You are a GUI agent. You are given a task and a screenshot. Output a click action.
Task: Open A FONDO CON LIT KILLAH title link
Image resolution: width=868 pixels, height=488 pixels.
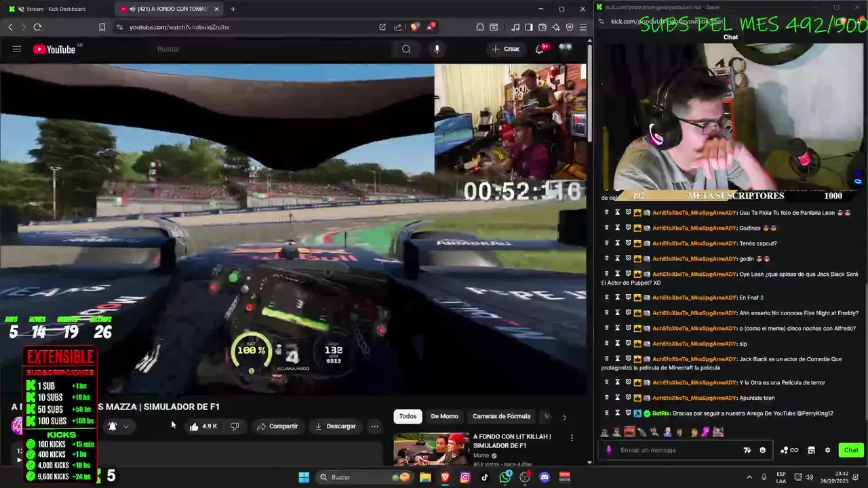pos(512,441)
